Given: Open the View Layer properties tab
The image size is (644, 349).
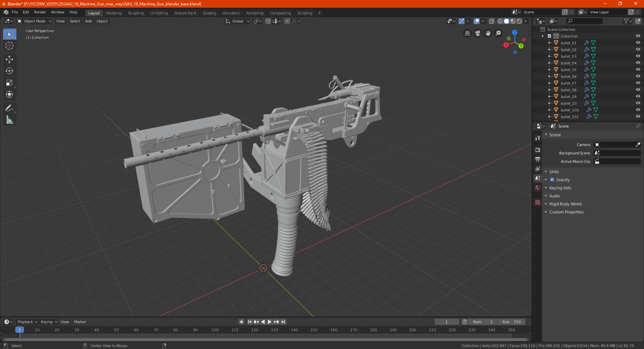Looking at the screenshot, I should click(x=538, y=168).
